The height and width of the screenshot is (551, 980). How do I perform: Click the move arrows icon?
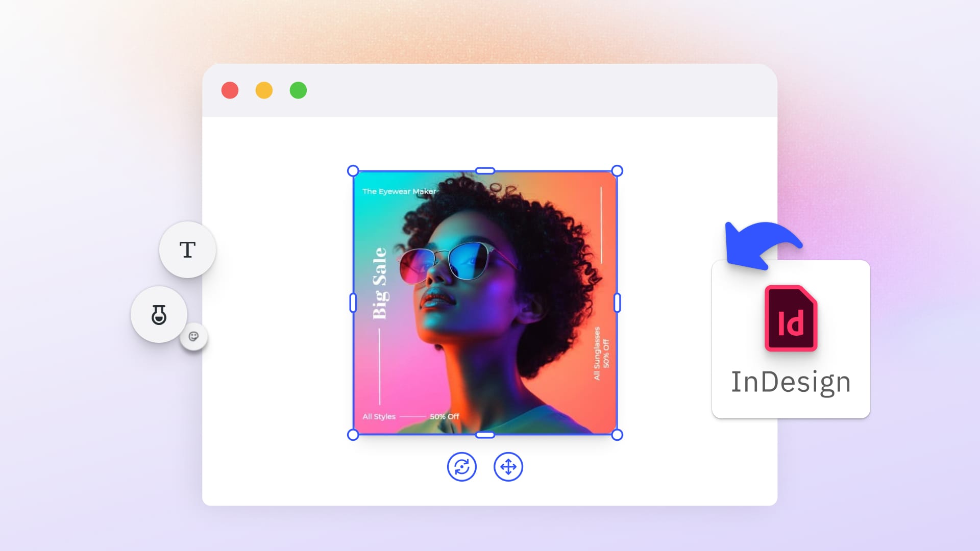tap(508, 467)
